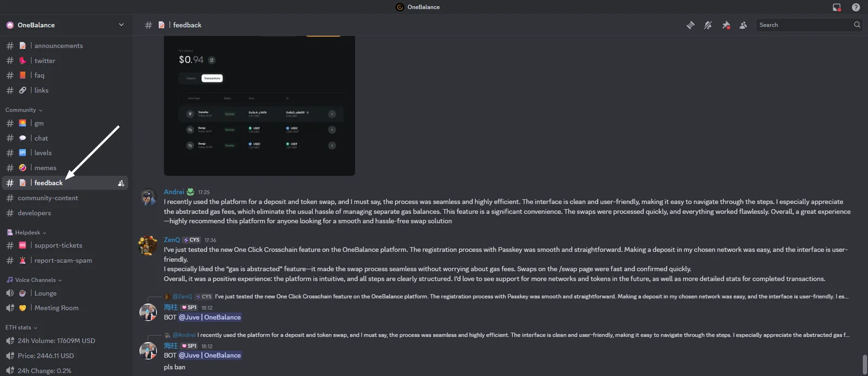
Task: Click ZenQ's username on the 17:36 message
Action: [172, 240]
